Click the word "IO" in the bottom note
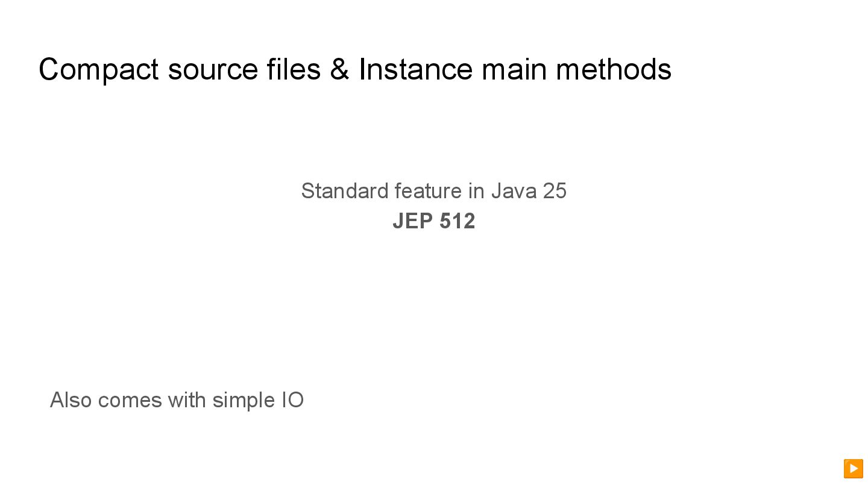Screen dimensions: 868x488 pos(293,400)
